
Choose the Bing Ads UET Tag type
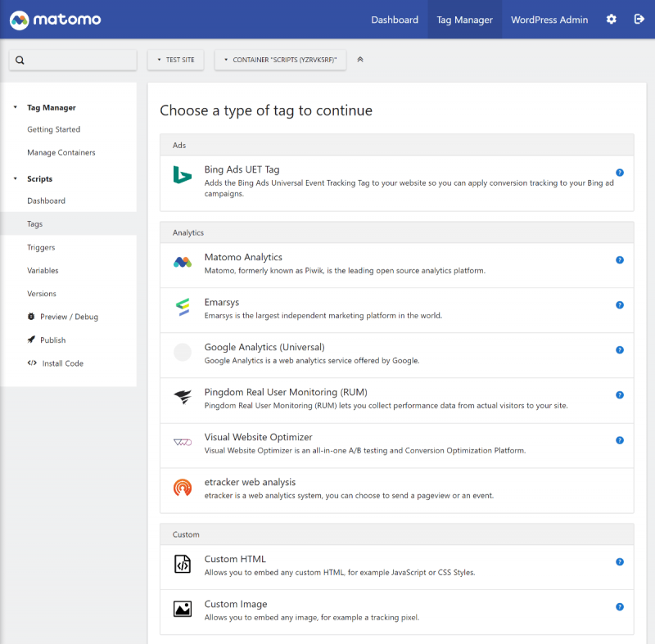click(x=397, y=183)
